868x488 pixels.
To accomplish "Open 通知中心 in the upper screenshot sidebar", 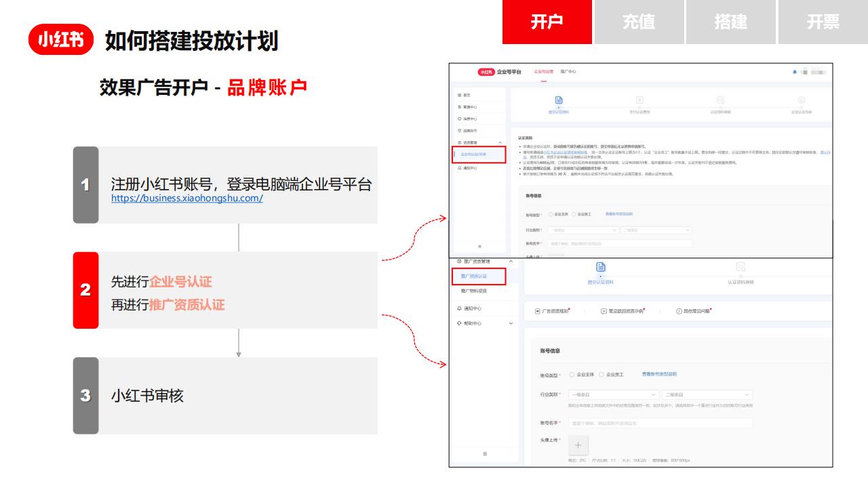I will click(x=468, y=167).
